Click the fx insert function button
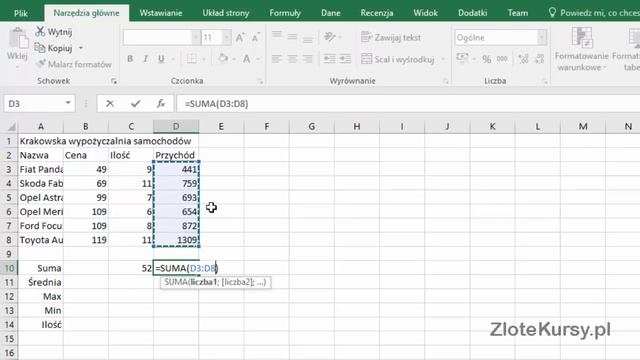Viewport: 640px width, 360px height. coord(161,104)
